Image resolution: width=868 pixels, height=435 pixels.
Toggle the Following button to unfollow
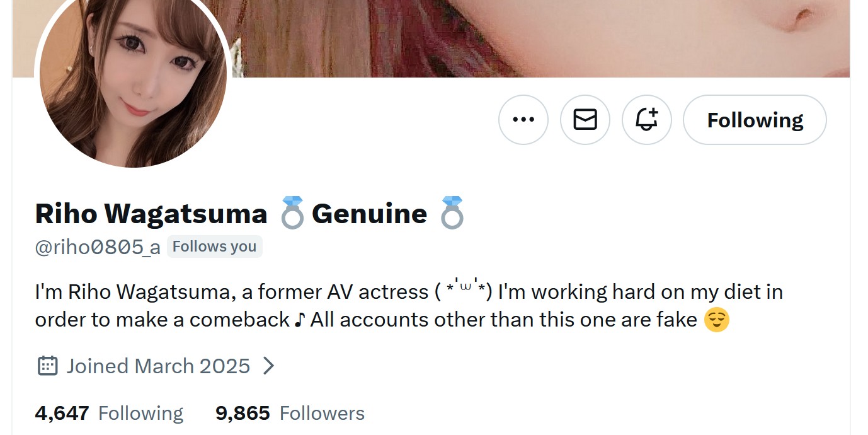[x=755, y=120]
